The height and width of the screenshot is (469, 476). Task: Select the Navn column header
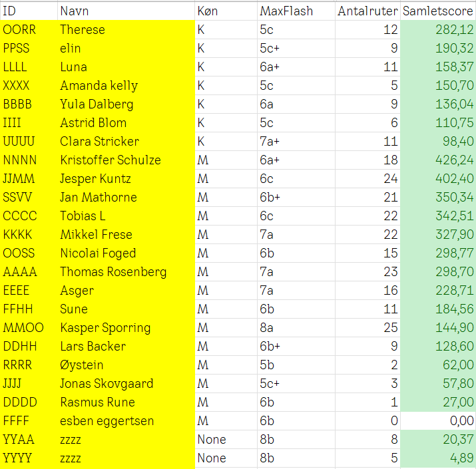coord(124,11)
